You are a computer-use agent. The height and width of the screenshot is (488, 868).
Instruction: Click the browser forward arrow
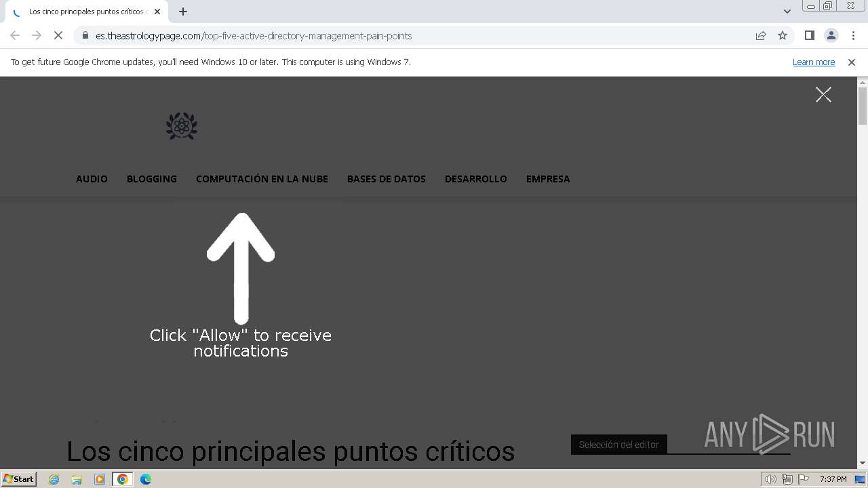pos(37,35)
